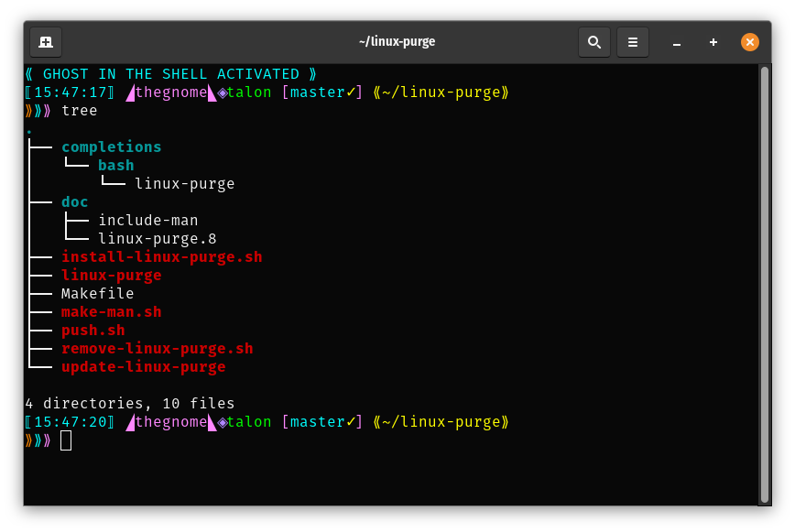
Task: Click the typed "tree" command
Action: click(x=79, y=111)
